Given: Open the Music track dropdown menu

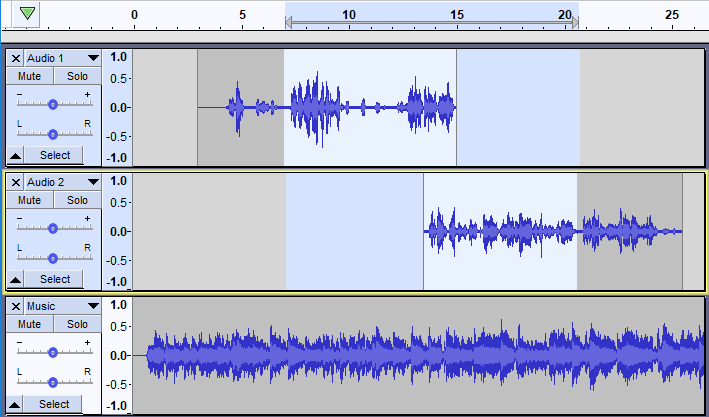Looking at the screenshot, I should coord(93,306).
